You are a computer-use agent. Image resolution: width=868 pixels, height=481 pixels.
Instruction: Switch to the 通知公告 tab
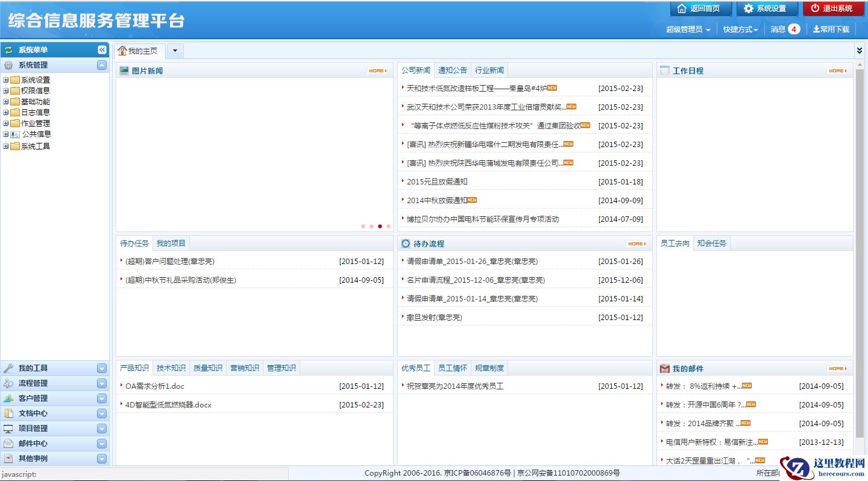point(453,71)
